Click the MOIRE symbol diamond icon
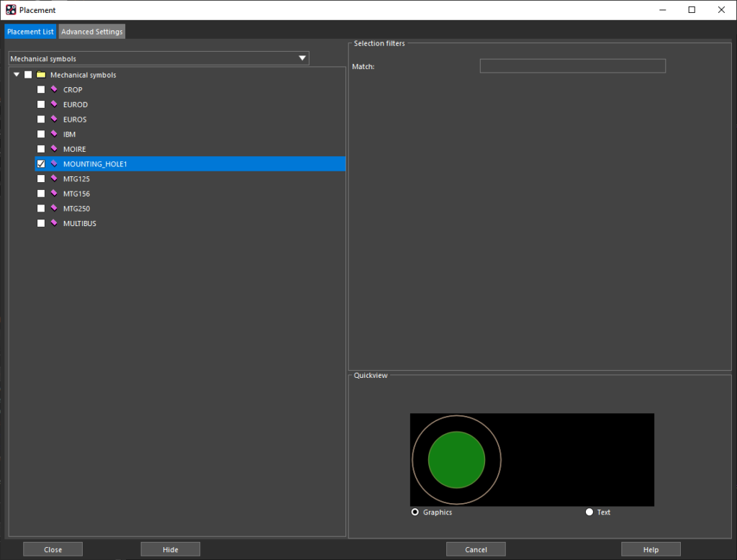Screen dimensions: 737x560 coord(54,148)
